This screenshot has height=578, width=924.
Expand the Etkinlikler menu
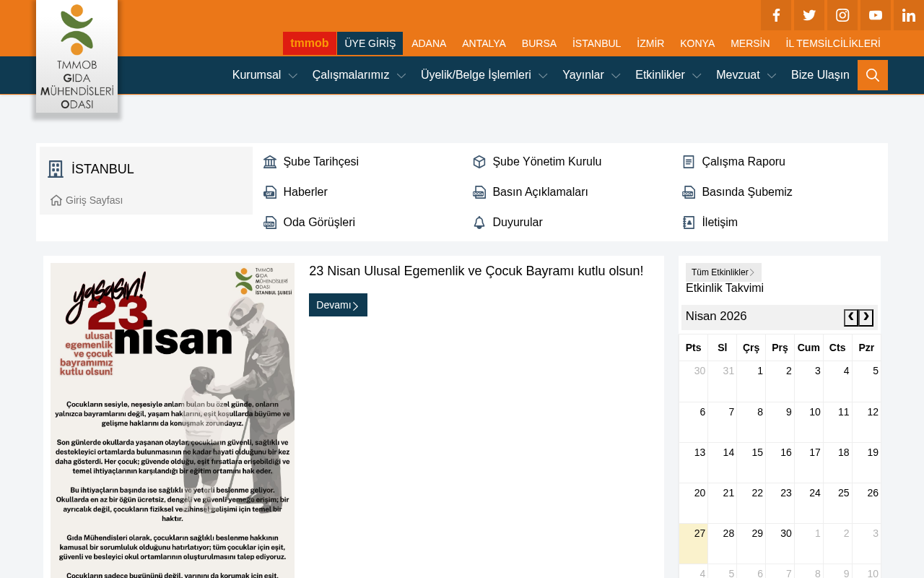pyautogui.click(x=668, y=75)
